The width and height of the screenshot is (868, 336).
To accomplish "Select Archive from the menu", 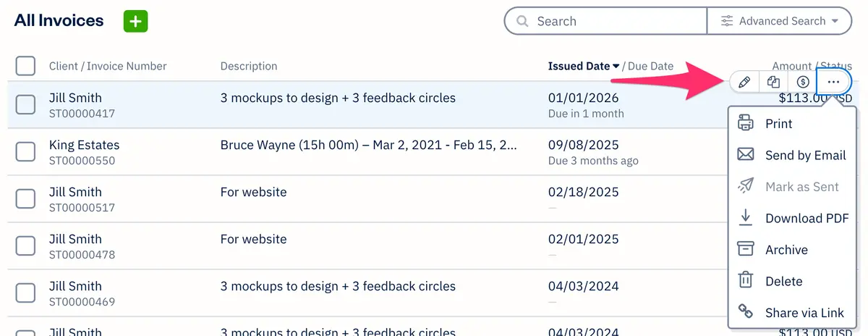I will [x=793, y=249].
